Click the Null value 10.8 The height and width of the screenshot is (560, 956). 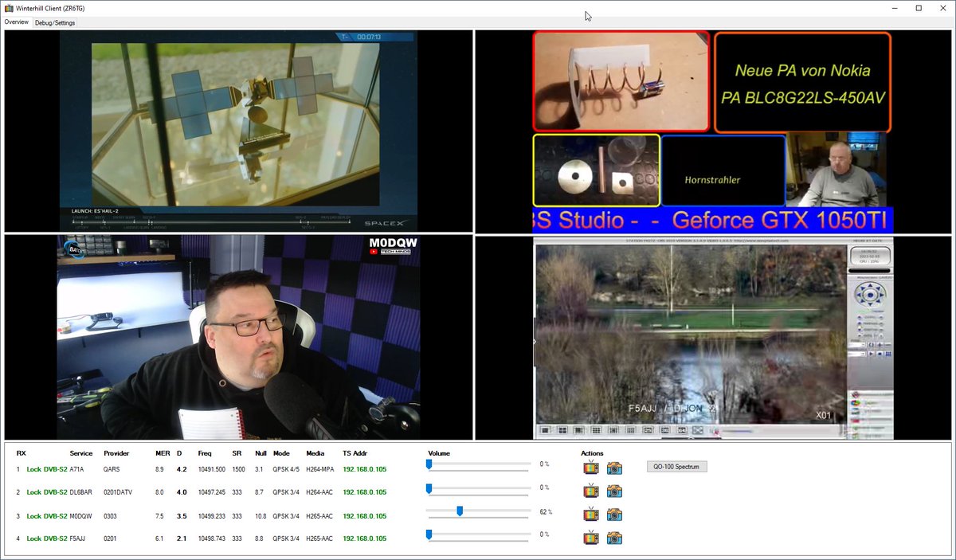pyautogui.click(x=261, y=515)
